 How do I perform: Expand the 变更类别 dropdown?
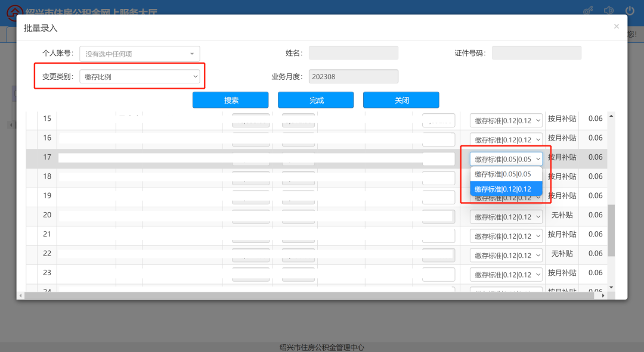pyautogui.click(x=140, y=76)
